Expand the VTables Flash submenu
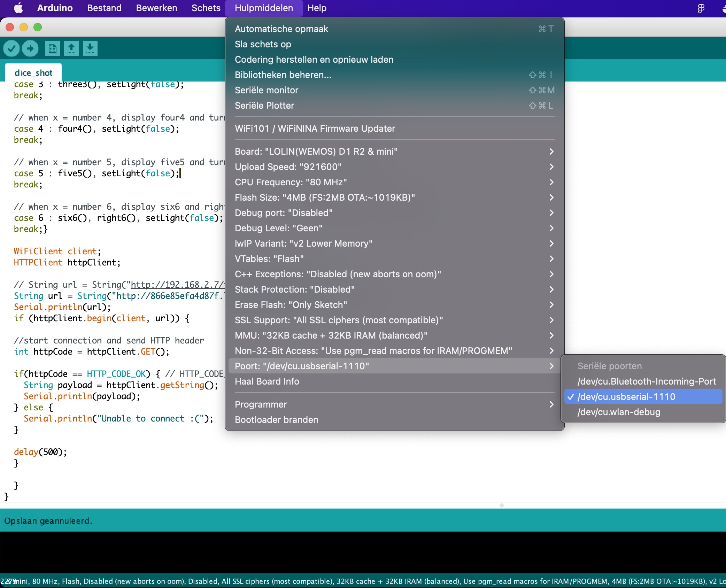 click(394, 259)
